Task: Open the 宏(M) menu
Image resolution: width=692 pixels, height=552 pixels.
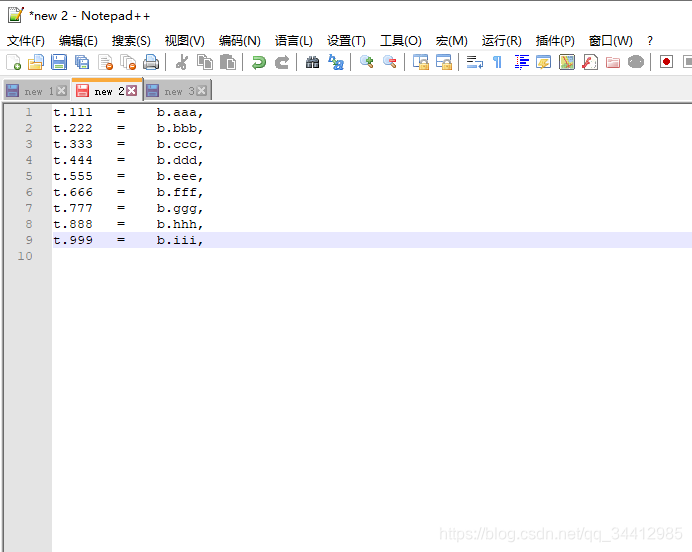Action: [x=451, y=41]
